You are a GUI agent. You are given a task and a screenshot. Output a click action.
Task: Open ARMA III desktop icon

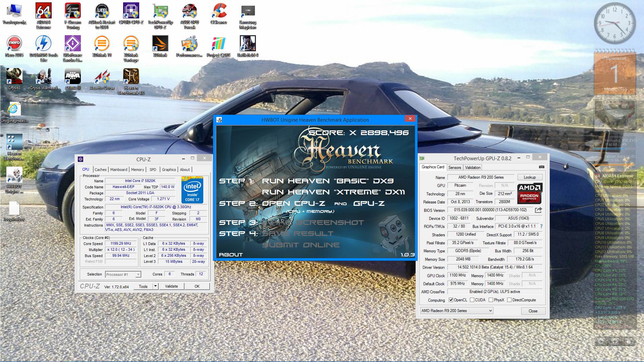[73, 79]
